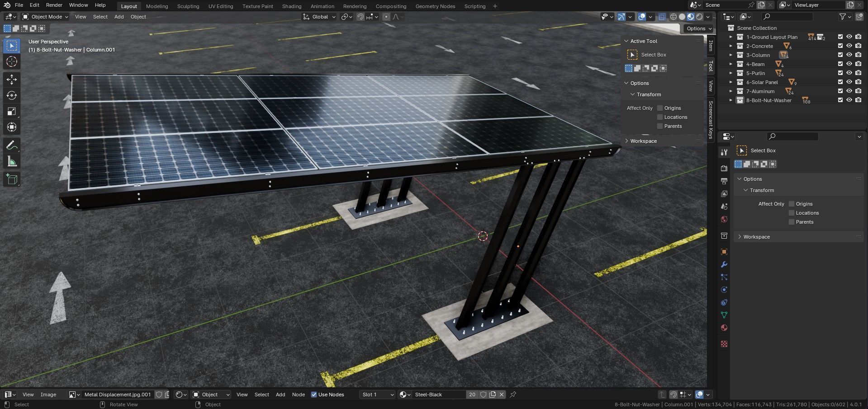Switch to the Geometry Nodes workspace tab
The width and height of the screenshot is (868, 409).
(435, 6)
